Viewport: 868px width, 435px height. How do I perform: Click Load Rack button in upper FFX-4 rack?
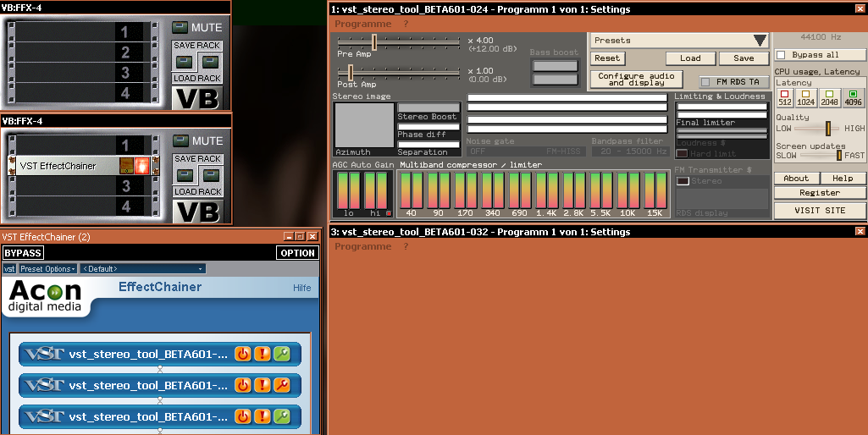210,62
